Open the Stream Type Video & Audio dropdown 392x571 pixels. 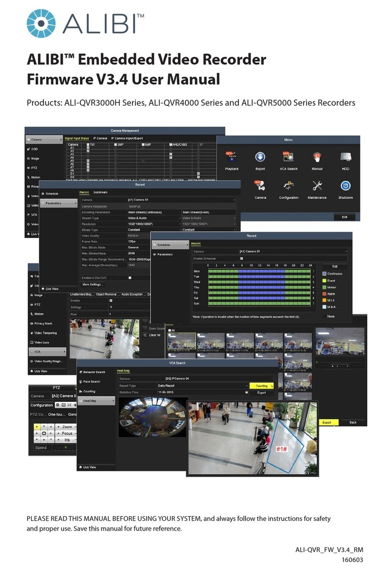pos(154,218)
